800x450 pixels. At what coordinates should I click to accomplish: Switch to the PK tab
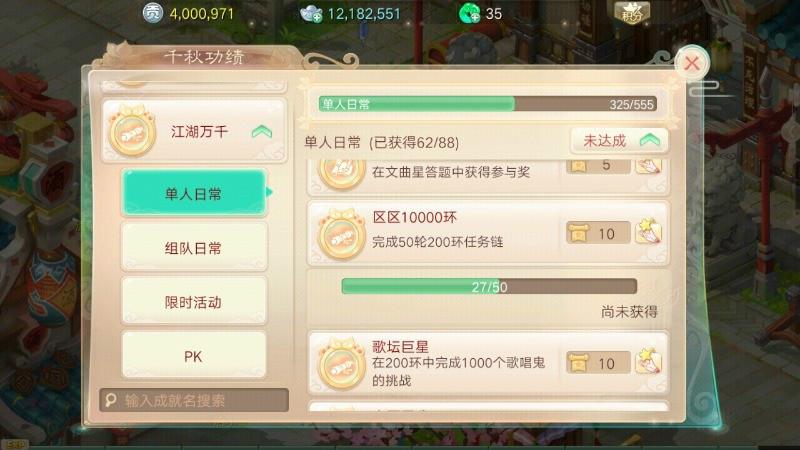[x=194, y=356]
